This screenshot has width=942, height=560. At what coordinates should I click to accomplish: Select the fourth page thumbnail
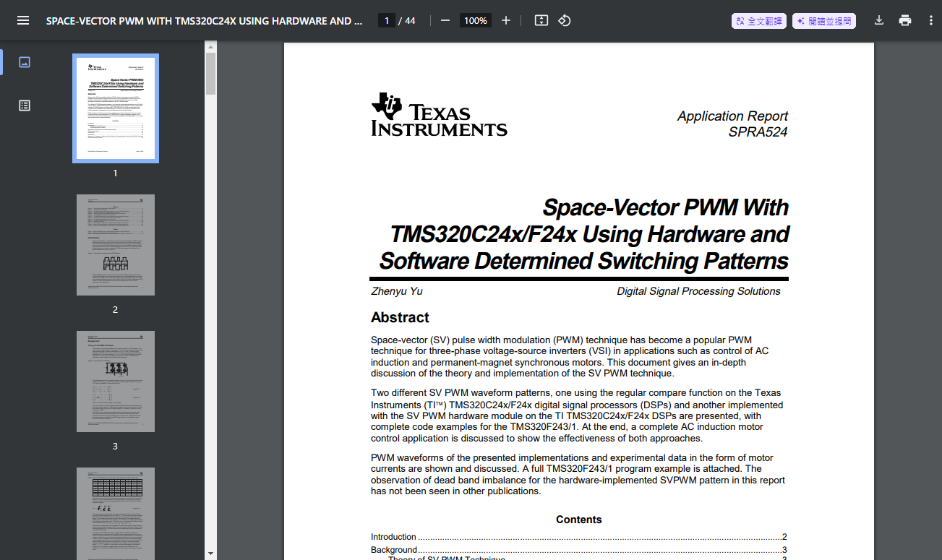116,514
